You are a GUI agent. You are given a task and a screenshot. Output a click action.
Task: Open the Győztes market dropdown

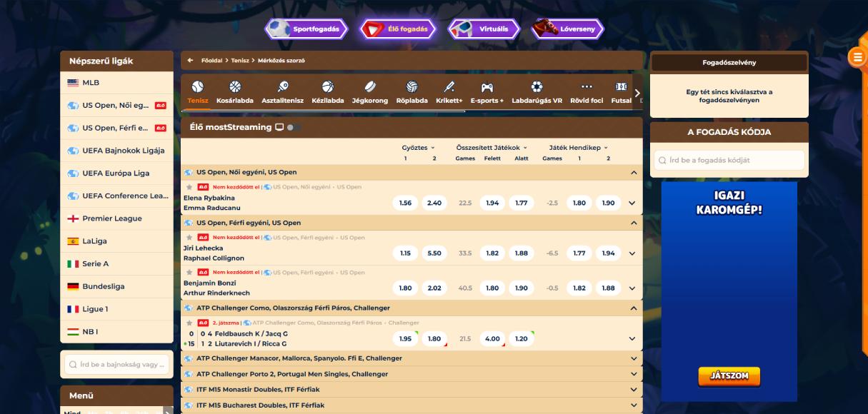(x=418, y=148)
